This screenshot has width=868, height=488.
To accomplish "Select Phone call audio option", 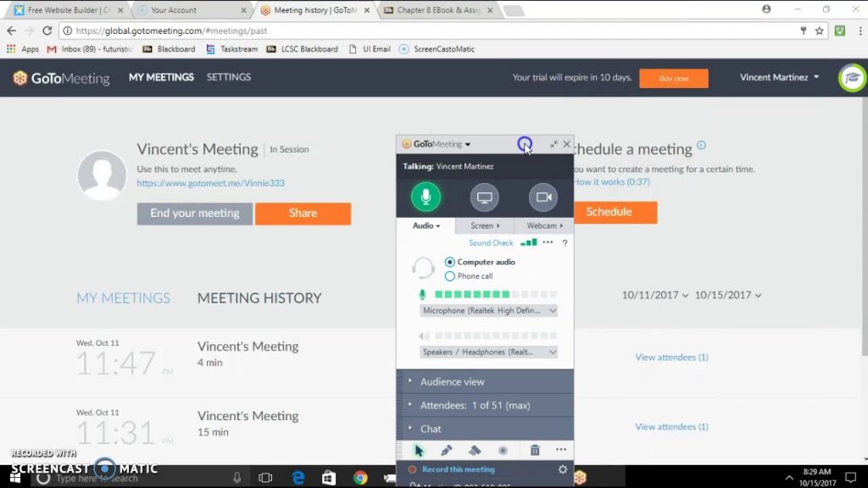I will (469, 276).
